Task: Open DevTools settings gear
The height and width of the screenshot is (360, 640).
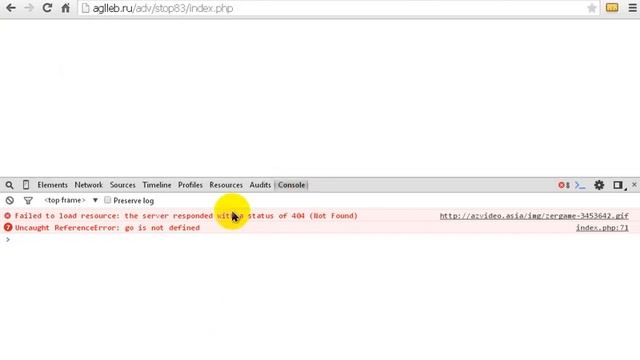Action: (599, 185)
